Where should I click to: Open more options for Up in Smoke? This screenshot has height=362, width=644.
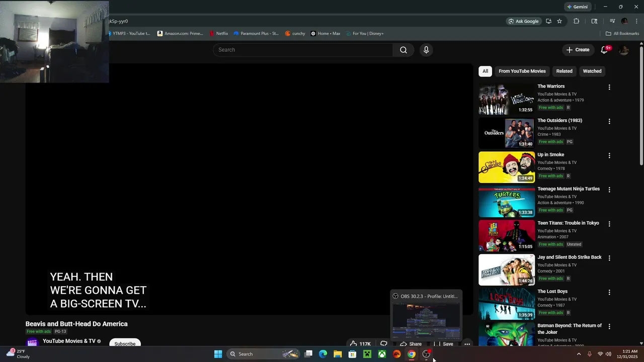click(x=609, y=156)
